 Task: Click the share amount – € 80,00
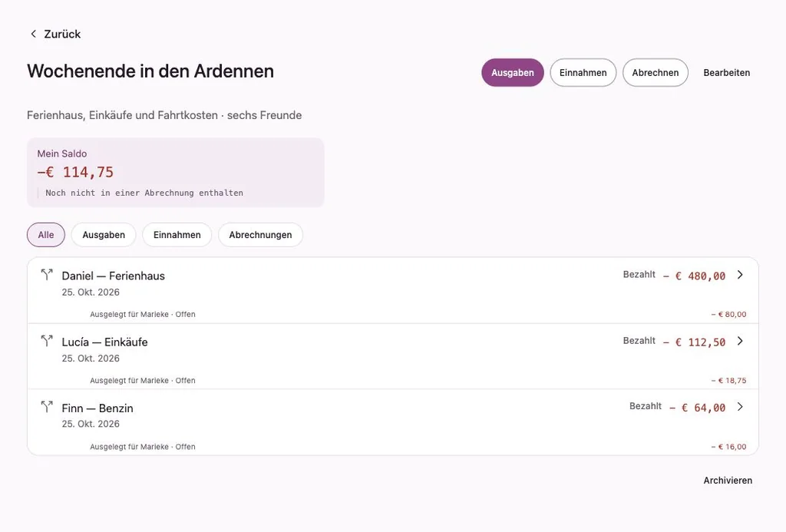click(728, 315)
